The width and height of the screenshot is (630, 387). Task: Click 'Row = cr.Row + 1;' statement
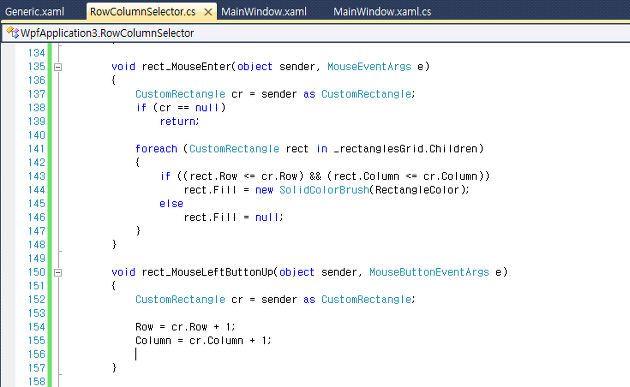(185, 327)
